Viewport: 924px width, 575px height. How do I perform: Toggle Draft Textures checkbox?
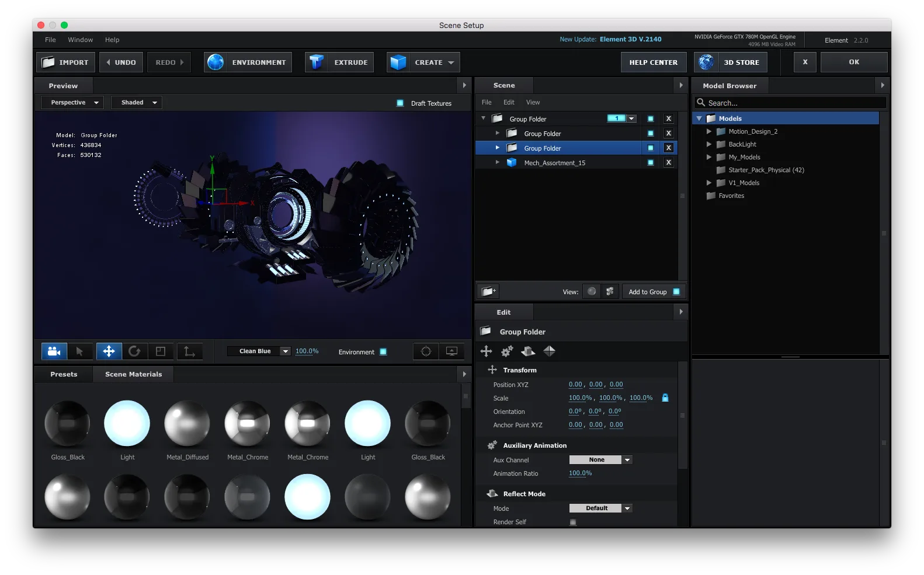coord(400,103)
